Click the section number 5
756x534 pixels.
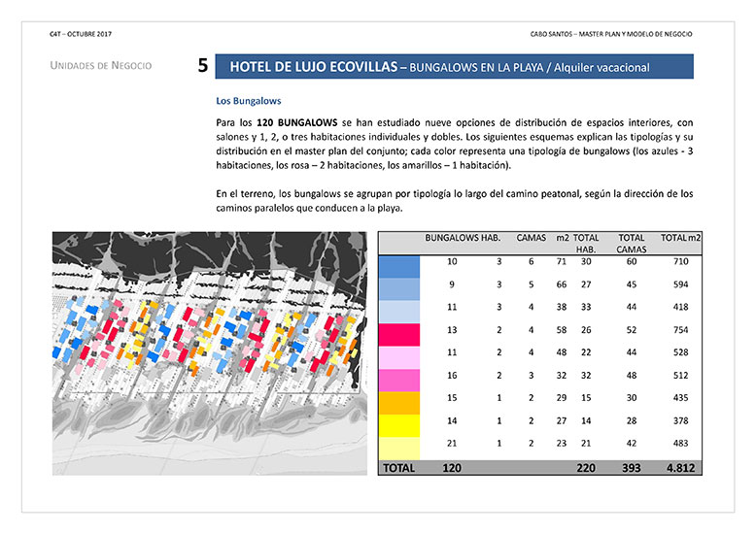[202, 67]
